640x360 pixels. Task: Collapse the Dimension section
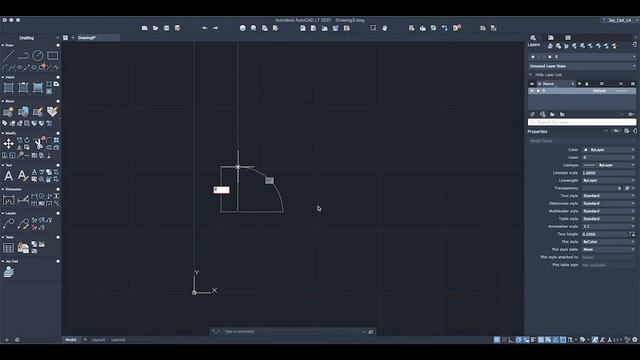click(x=3, y=189)
